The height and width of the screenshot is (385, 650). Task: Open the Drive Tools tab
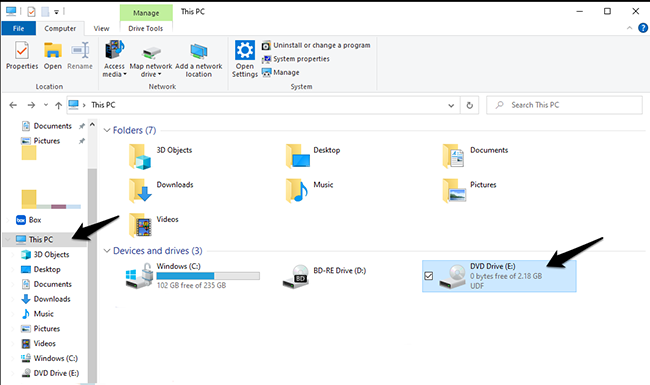coord(146,28)
